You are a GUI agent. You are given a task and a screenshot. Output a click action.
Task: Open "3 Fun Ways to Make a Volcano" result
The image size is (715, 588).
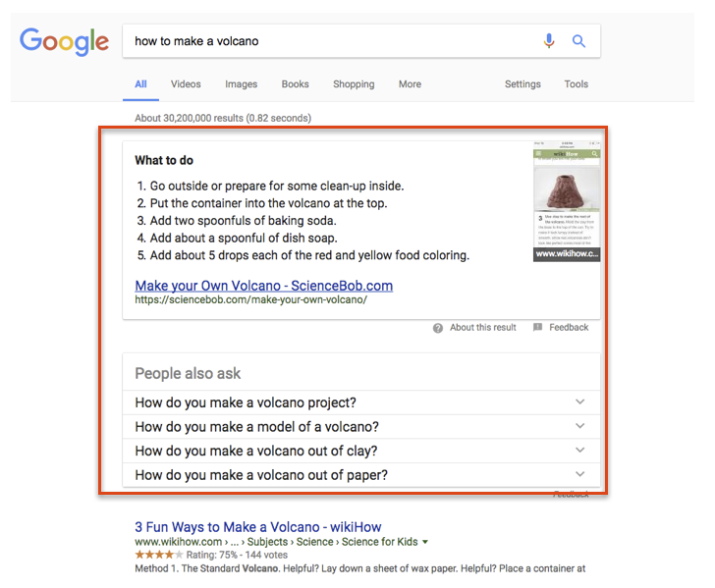tap(257, 527)
